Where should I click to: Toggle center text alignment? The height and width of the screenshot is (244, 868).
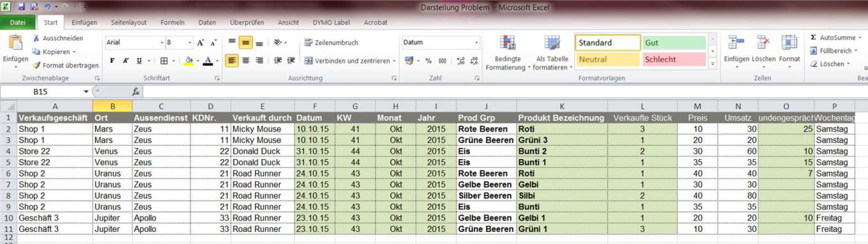(x=246, y=61)
